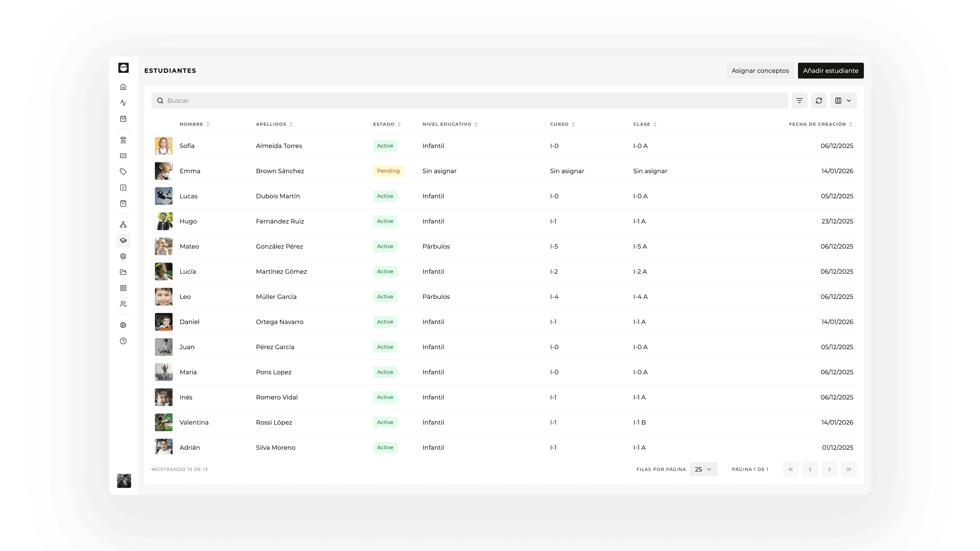Click the graduation cap students icon
The width and height of the screenshot is (980, 551).
(123, 240)
